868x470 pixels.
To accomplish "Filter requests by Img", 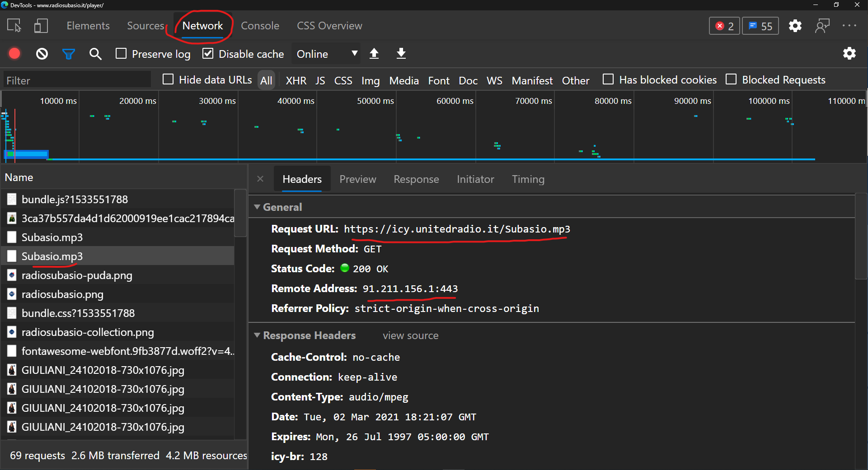I will point(370,81).
